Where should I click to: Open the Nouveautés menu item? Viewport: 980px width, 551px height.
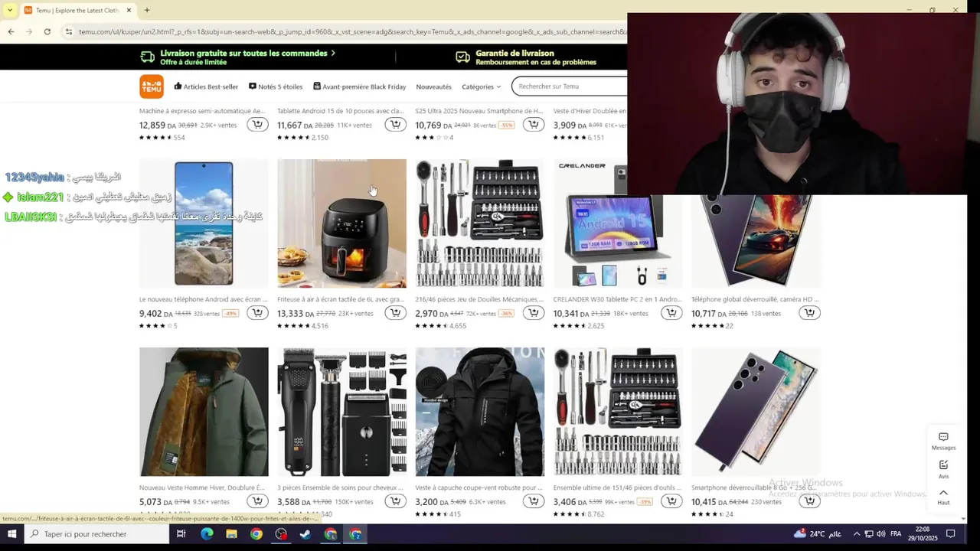(433, 86)
